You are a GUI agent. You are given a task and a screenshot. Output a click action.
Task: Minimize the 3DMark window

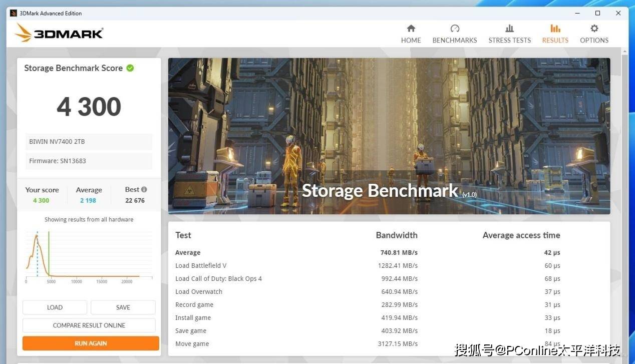click(x=577, y=13)
